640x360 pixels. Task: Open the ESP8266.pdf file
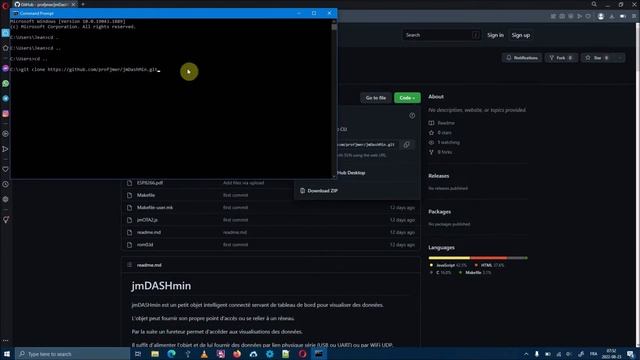click(x=150, y=183)
